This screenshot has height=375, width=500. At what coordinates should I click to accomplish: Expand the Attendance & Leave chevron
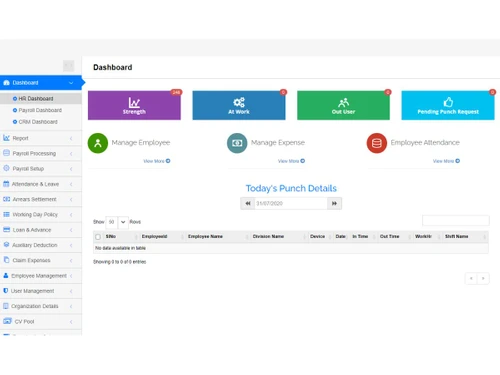(x=71, y=184)
